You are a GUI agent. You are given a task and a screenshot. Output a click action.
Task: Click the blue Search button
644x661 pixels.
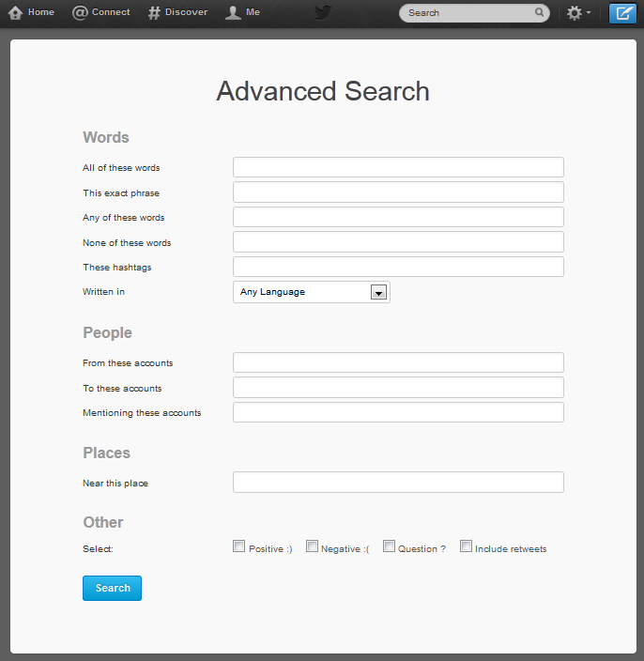pyautogui.click(x=112, y=588)
